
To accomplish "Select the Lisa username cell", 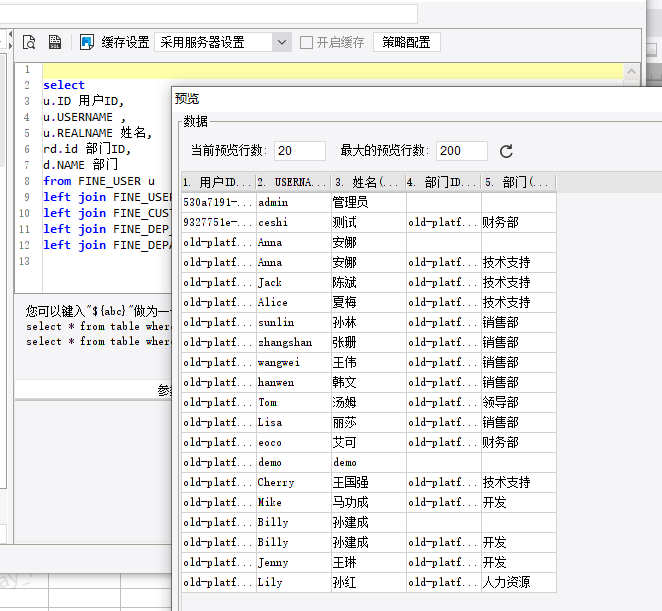I will (x=293, y=422).
